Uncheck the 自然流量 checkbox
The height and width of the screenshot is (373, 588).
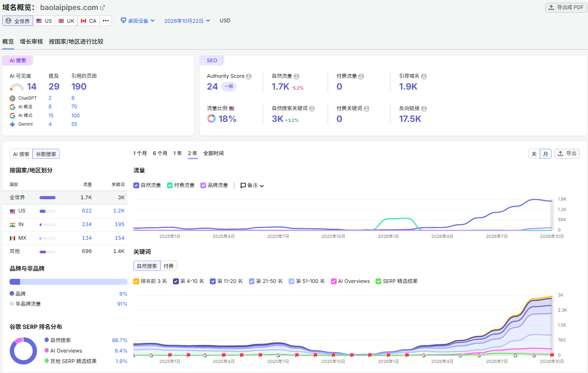(136, 185)
